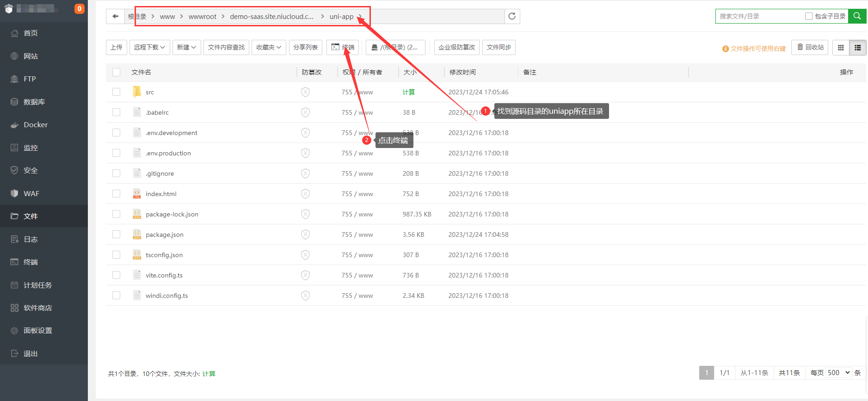The image size is (868, 401).
Task: Open Docker in the sidebar
Action: [x=36, y=125]
